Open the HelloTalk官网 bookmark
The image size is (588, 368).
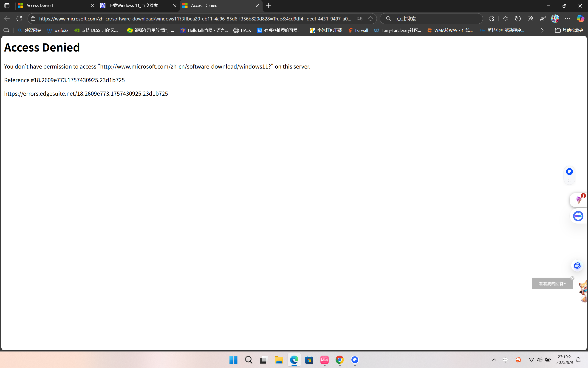204,30
